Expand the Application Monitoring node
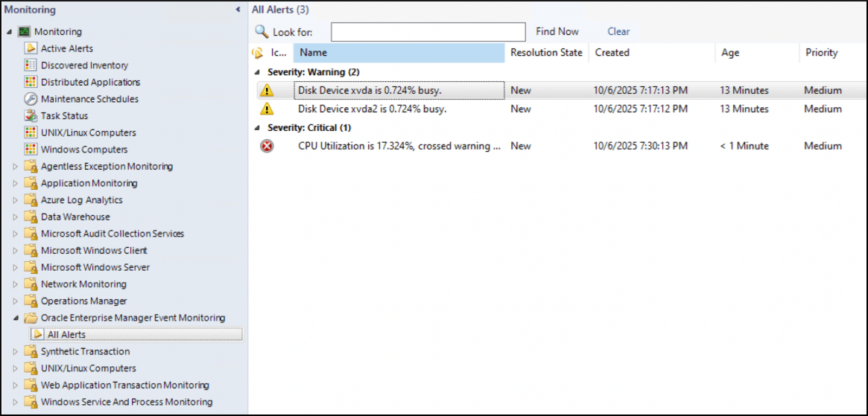This screenshot has height=416, width=868. click(x=16, y=183)
